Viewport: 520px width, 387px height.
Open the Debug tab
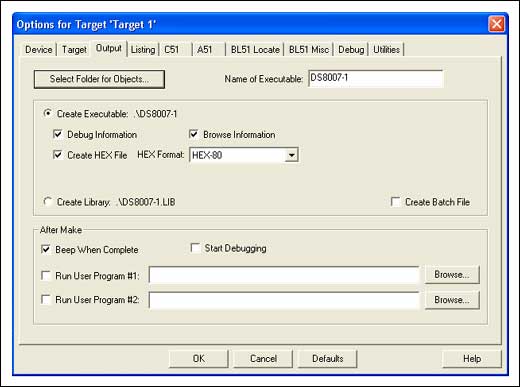pos(351,50)
